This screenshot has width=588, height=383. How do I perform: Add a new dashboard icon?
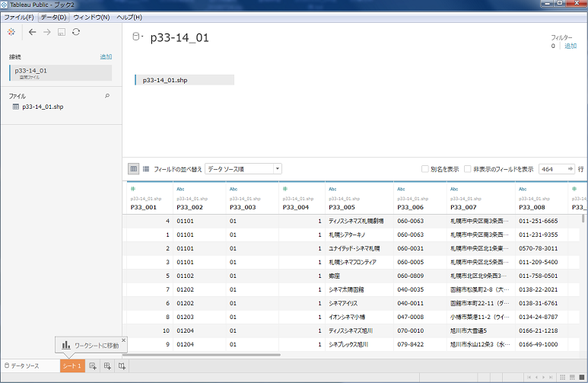tap(107, 366)
